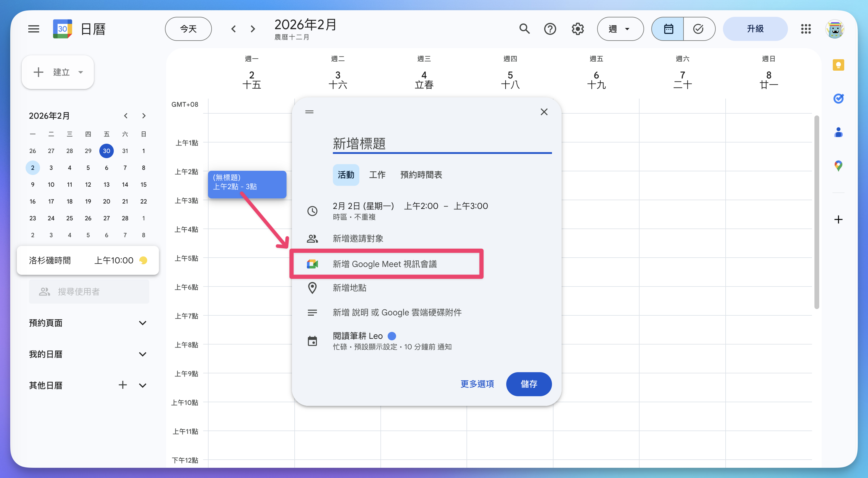Expand the 預約頁面 section
Viewport: 868px width, 478px height.
tap(143, 323)
